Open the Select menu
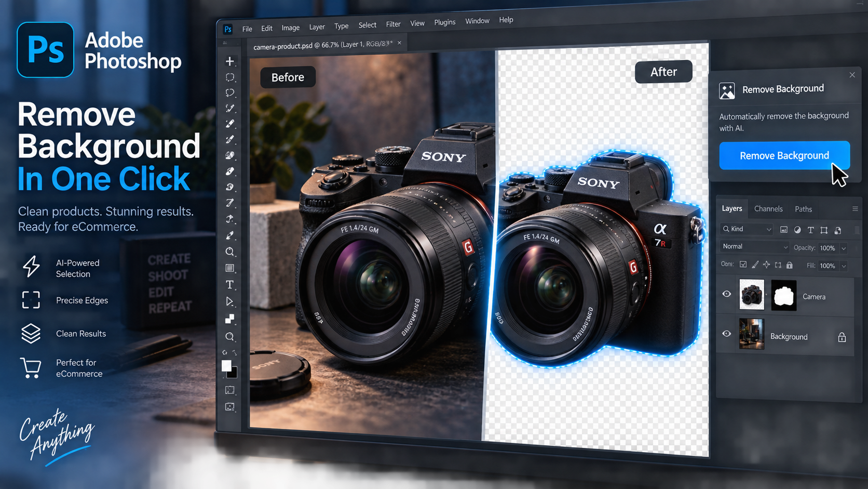Image resolution: width=868 pixels, height=489 pixels. tap(367, 25)
